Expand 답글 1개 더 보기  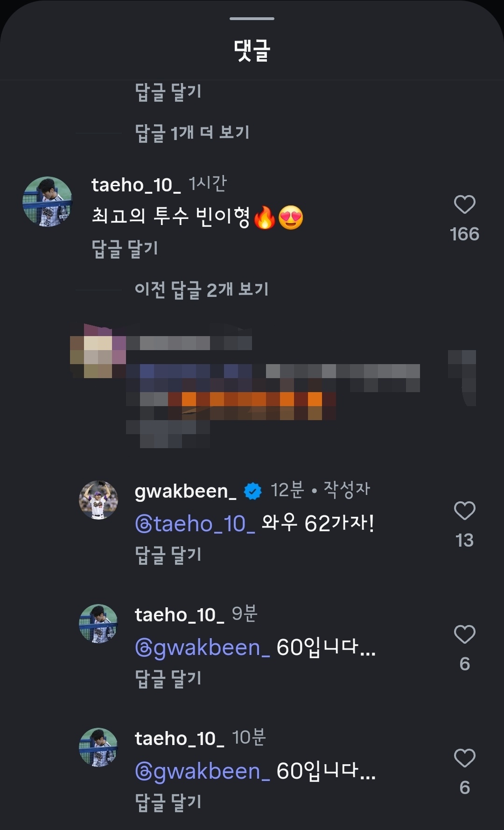tap(192, 133)
